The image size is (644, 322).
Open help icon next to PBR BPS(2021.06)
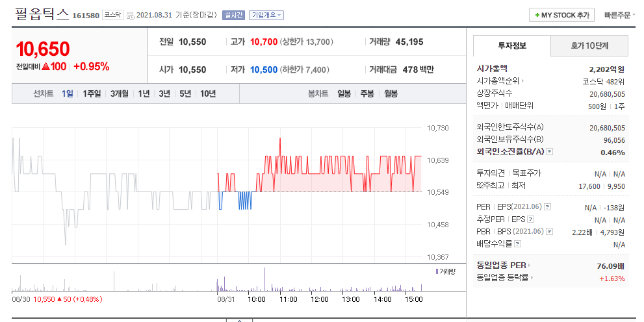(x=550, y=232)
